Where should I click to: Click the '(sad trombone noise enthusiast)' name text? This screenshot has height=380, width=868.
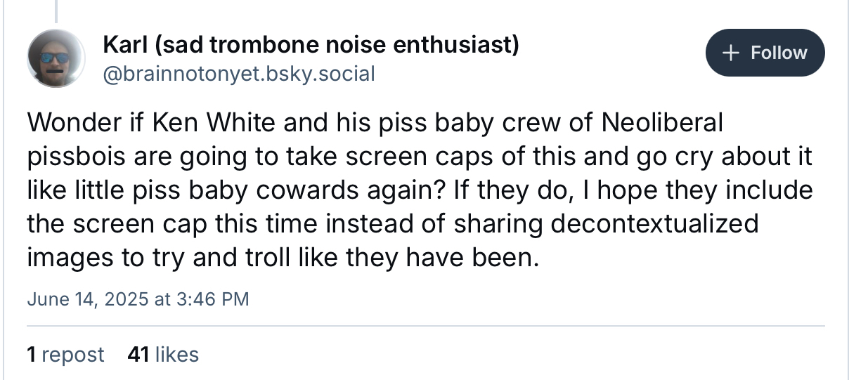click(337, 45)
